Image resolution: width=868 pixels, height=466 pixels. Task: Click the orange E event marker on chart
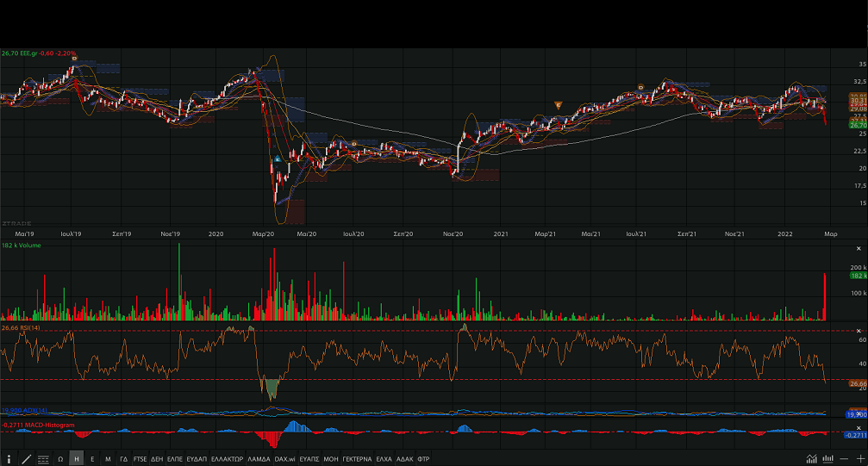(559, 105)
